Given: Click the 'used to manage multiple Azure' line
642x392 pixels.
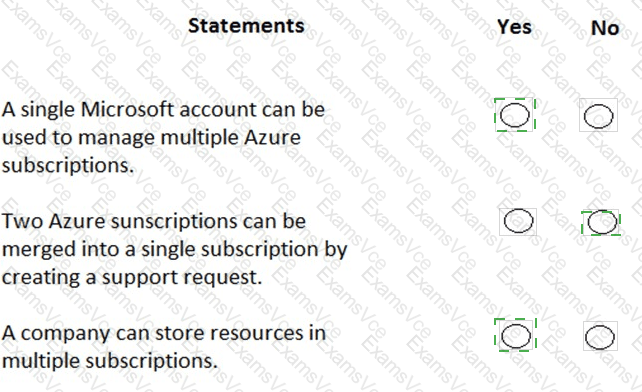Looking at the screenshot, I should (151, 138).
